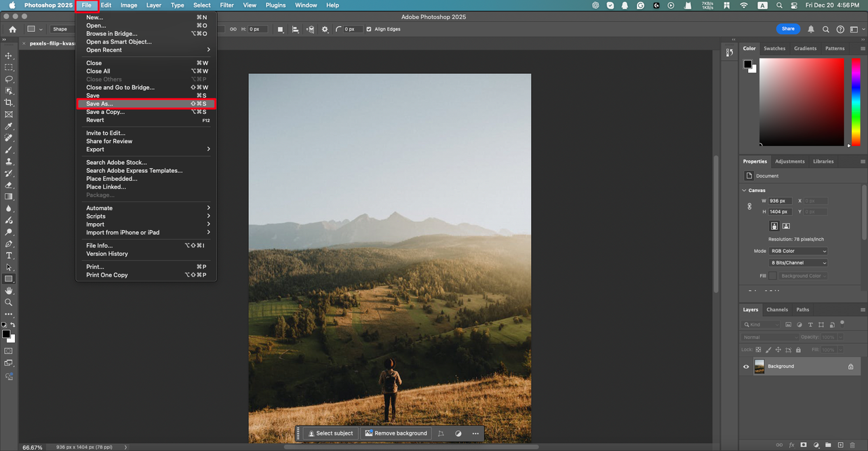Open the 8 Bits/Channel dropdown
Screen dimensions: 868x451
(798, 262)
